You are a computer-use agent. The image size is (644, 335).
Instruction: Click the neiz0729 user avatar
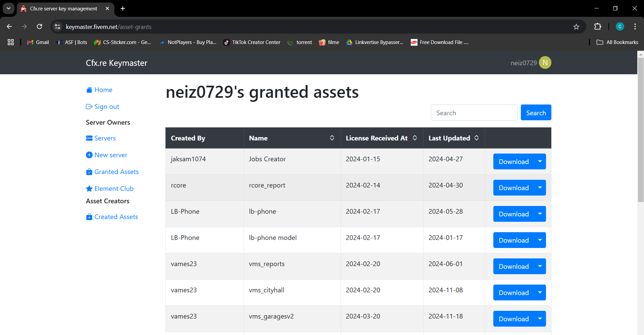pos(545,62)
